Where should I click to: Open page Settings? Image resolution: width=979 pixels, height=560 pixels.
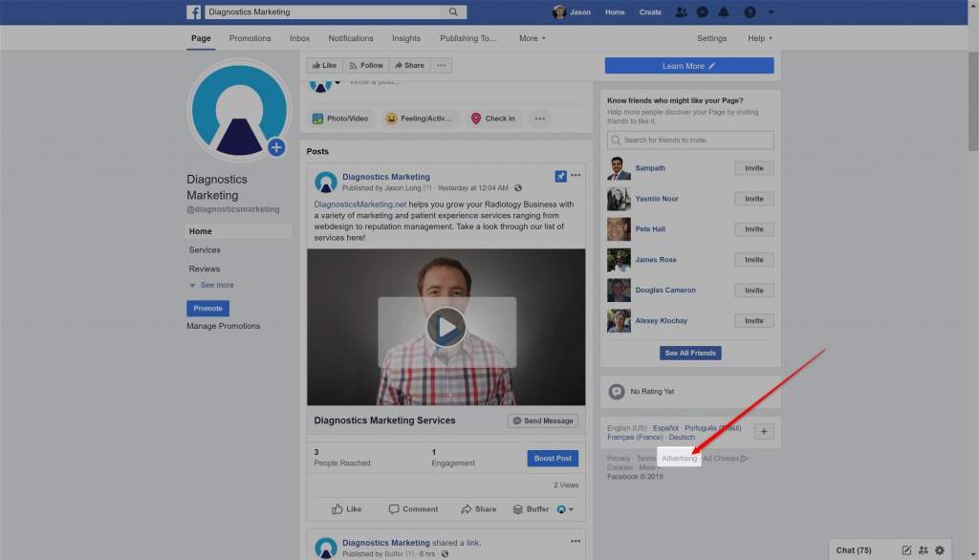[711, 38]
